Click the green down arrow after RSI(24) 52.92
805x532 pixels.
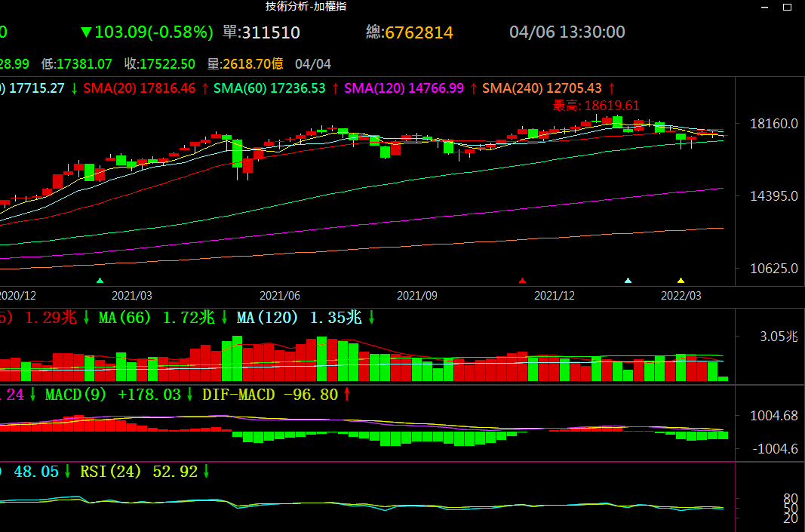click(207, 472)
